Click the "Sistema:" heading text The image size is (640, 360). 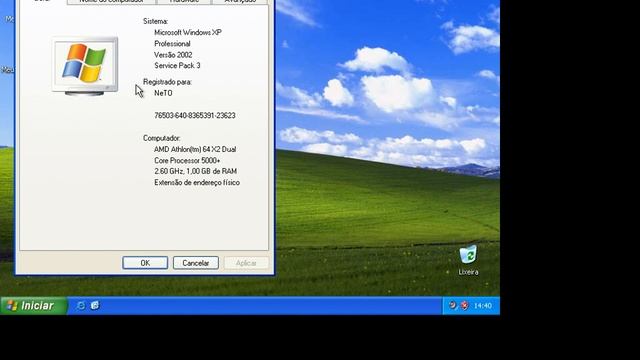(x=156, y=21)
